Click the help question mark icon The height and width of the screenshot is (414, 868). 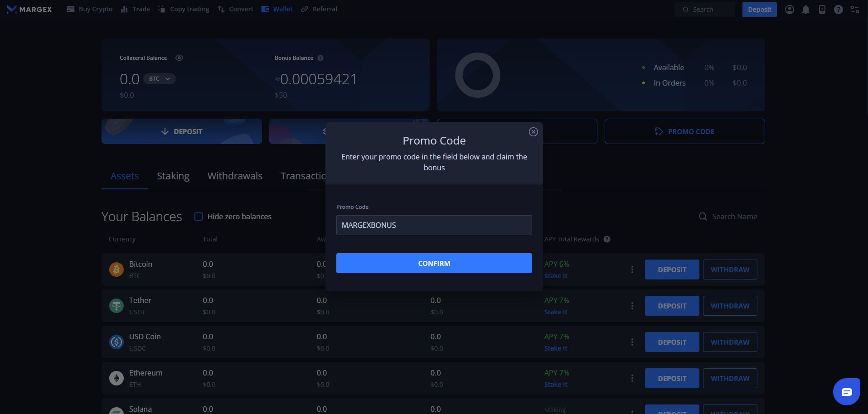coord(838,10)
